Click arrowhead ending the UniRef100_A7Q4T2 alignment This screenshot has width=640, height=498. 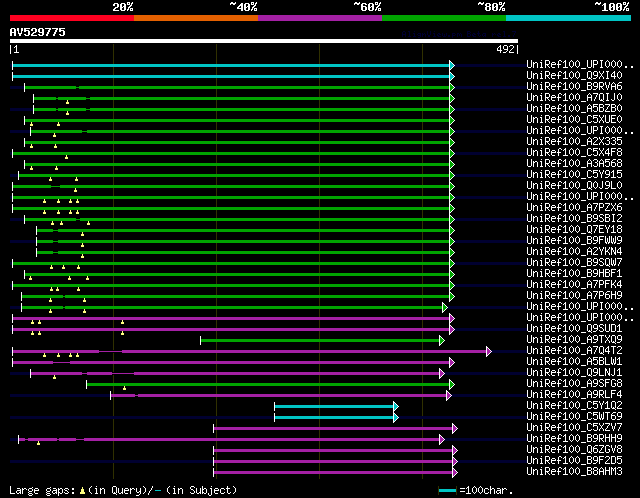tap(488, 351)
